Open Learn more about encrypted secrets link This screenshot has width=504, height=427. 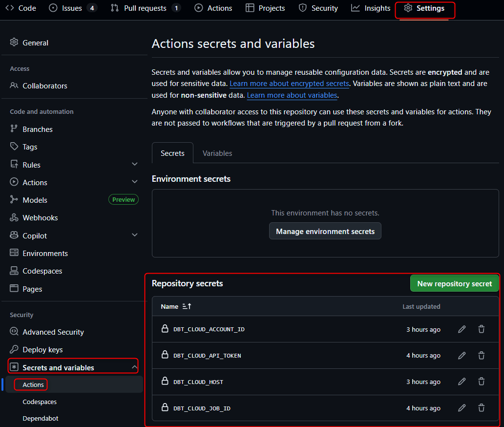click(289, 84)
